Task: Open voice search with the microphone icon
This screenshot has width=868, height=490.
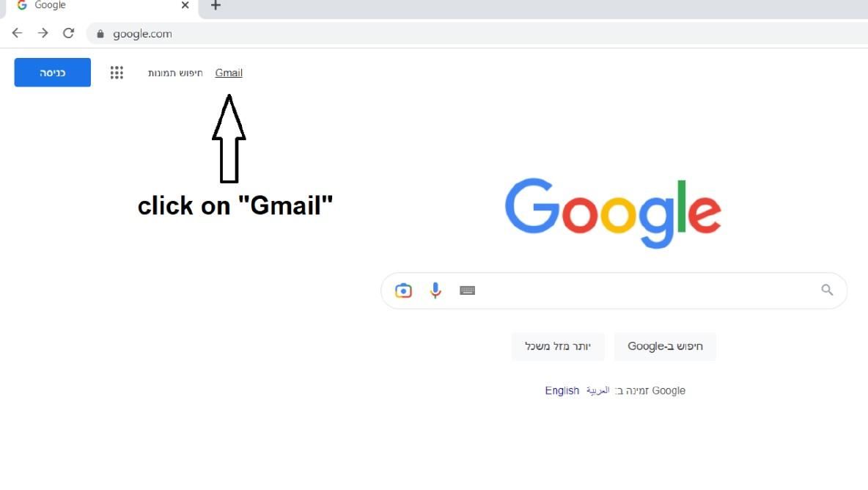Action: tap(435, 290)
